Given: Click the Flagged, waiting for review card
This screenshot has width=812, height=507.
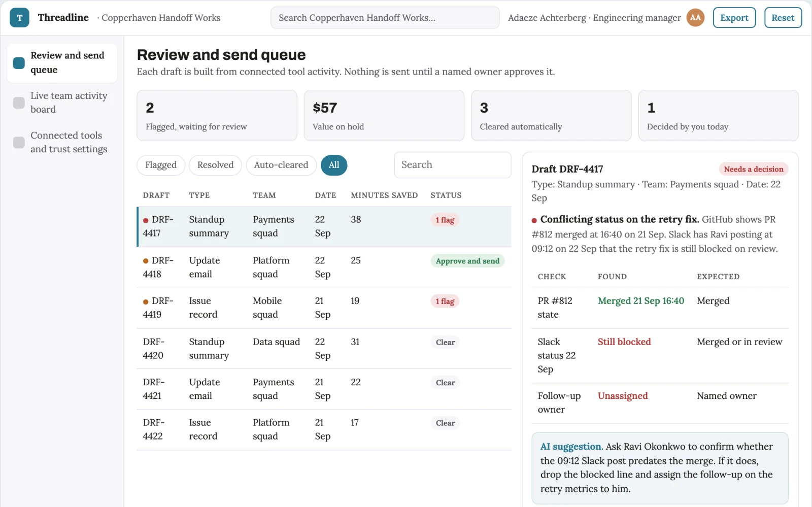Looking at the screenshot, I should (x=217, y=116).
